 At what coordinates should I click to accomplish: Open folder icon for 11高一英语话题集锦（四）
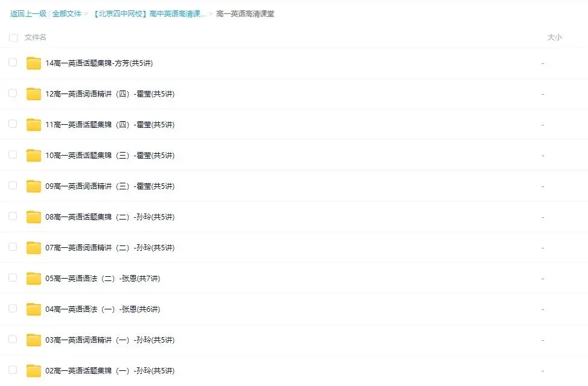tap(33, 124)
